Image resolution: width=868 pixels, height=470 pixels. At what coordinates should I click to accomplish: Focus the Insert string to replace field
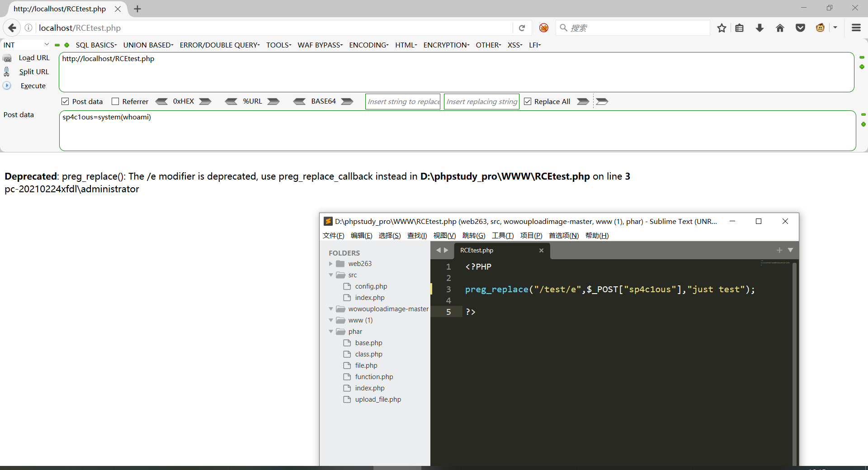click(x=403, y=101)
